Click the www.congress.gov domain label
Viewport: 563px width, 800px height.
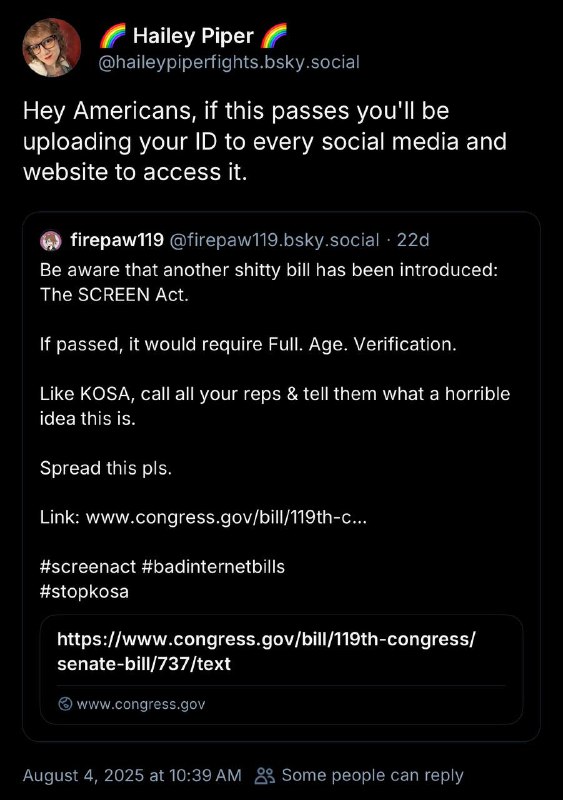coord(141,704)
